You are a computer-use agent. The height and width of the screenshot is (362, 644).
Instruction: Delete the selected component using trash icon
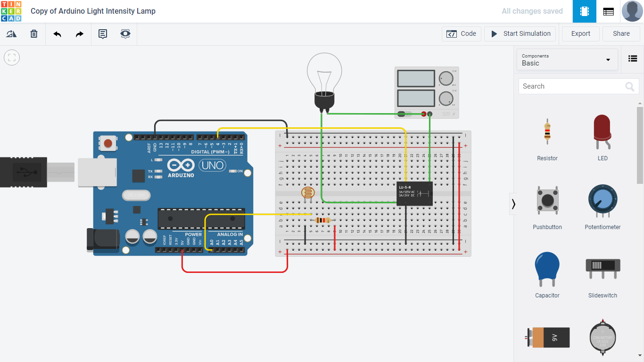(33, 33)
